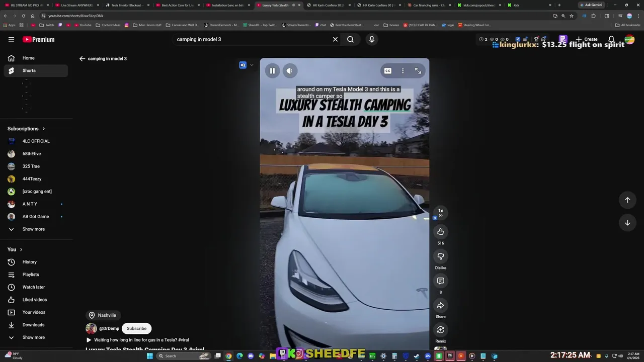
Task: Select Shorts in the sidebar
Action: click(x=36, y=71)
